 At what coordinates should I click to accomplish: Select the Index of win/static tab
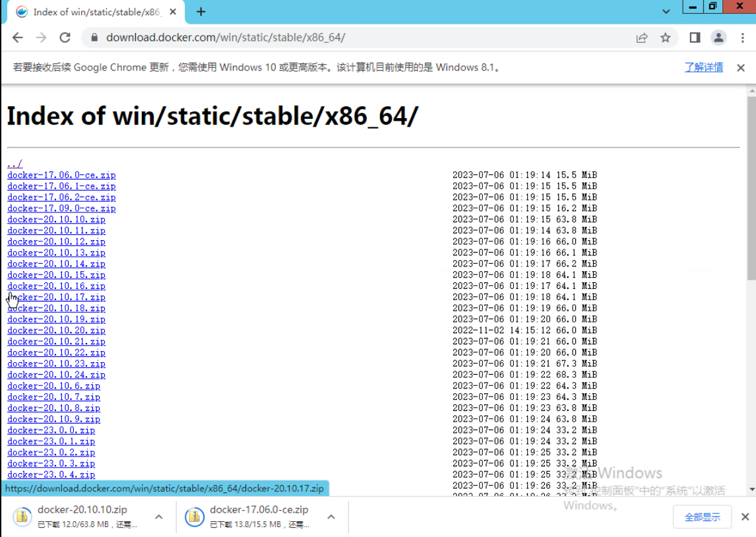(x=96, y=12)
